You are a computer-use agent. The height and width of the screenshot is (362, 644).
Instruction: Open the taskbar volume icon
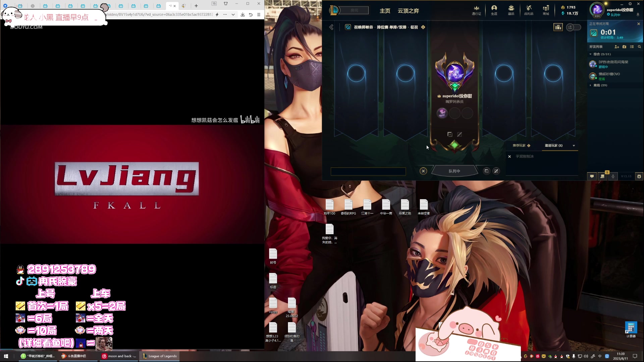pyautogui.click(x=586, y=356)
